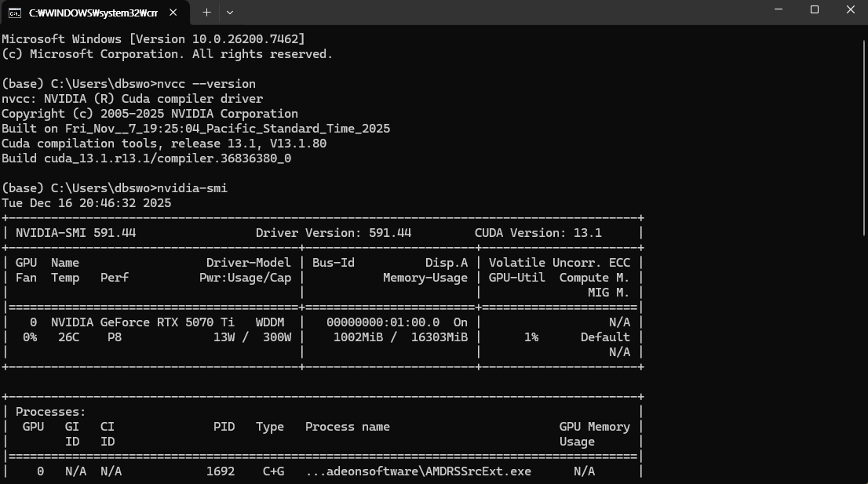
Task: Click the "CUDA Version: 13.1" text
Action: tap(538, 233)
